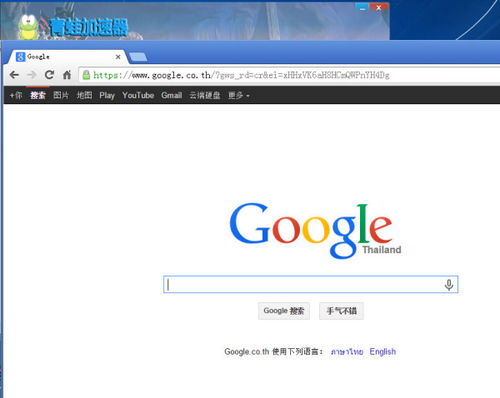Viewport: 500px width, 398px height.
Task: Open YouTube in the Google top bar
Action: [x=138, y=95]
